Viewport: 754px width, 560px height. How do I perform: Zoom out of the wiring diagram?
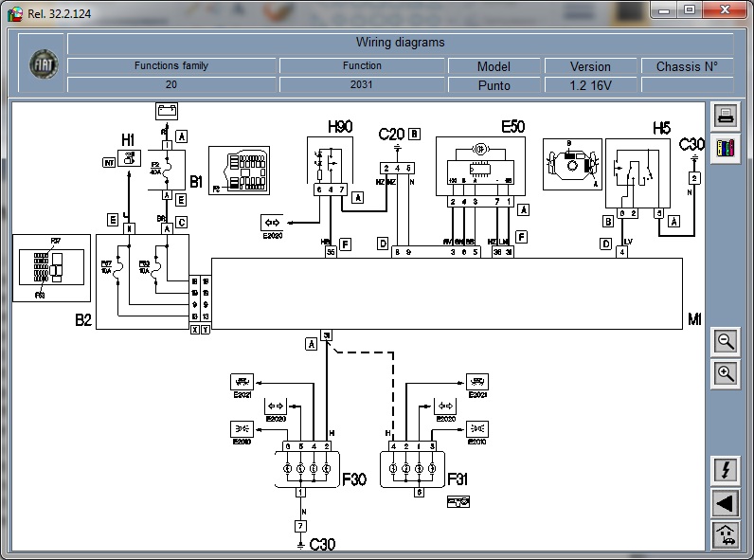coord(726,341)
